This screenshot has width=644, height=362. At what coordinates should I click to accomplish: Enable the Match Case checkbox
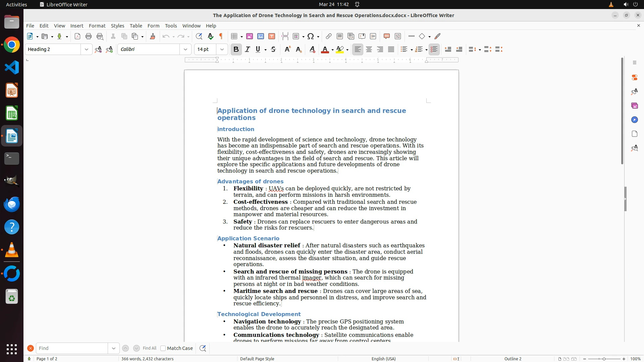tap(163, 348)
